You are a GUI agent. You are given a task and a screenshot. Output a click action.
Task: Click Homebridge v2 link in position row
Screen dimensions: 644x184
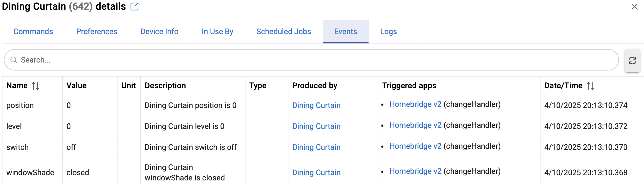pyautogui.click(x=415, y=104)
